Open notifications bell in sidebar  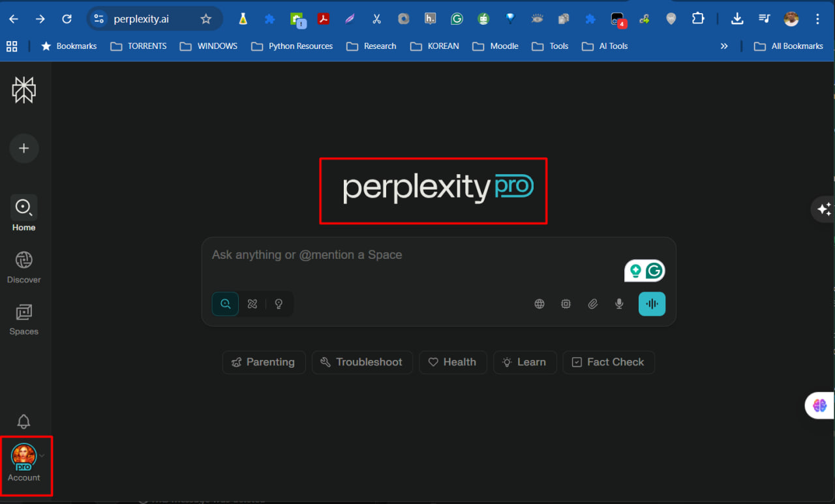pyautogui.click(x=23, y=422)
